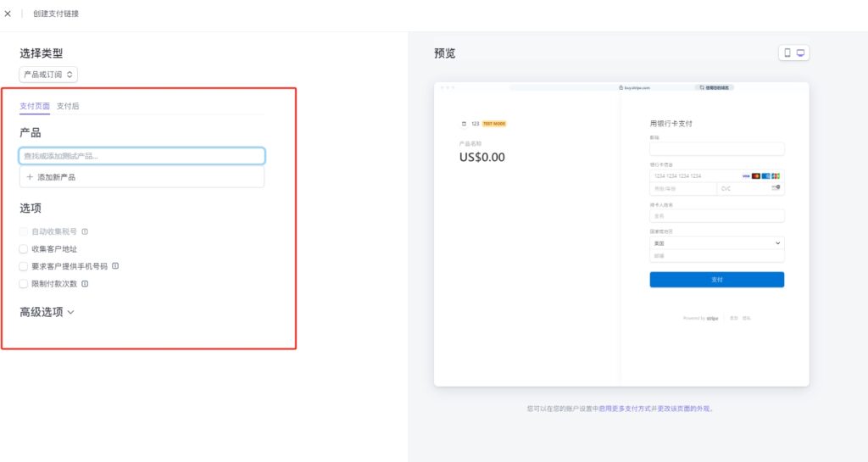Open the 产品或订阅 type dropdown
The image size is (868, 462).
click(48, 75)
